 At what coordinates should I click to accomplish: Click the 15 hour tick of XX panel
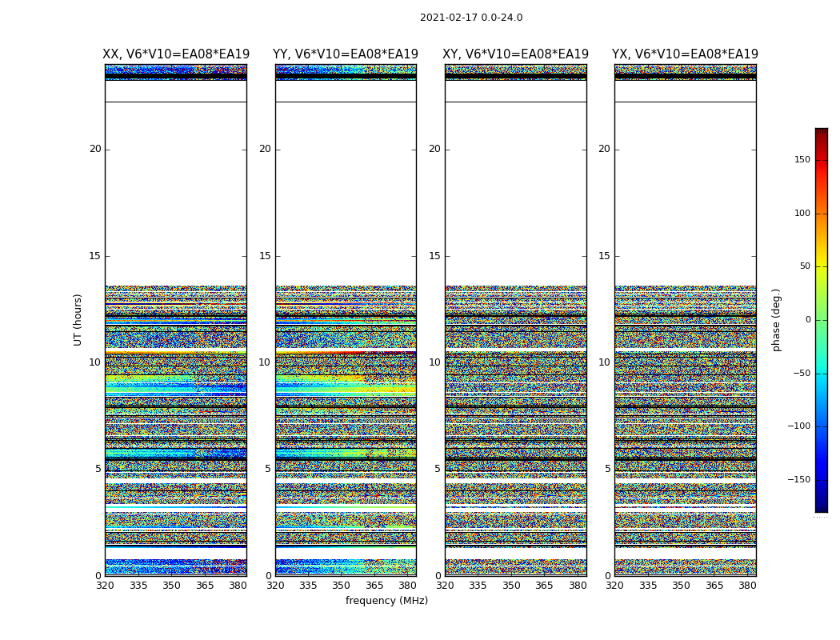[x=95, y=256]
